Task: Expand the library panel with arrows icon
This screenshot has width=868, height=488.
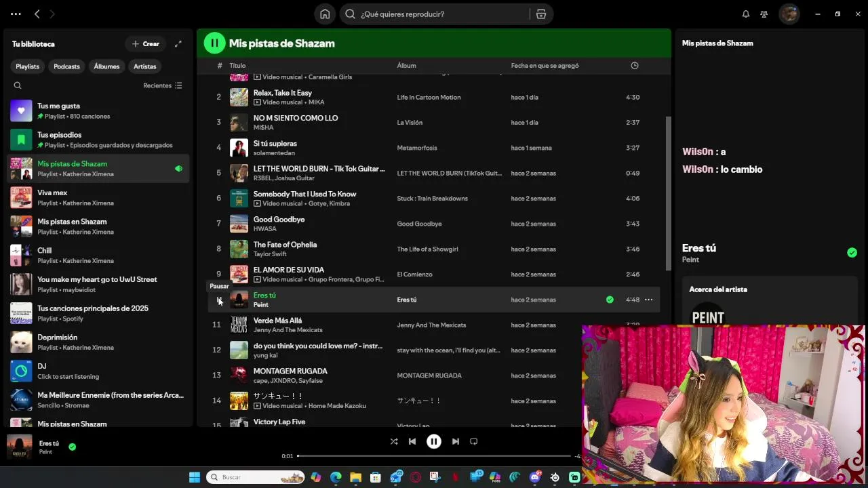Action: coord(178,44)
